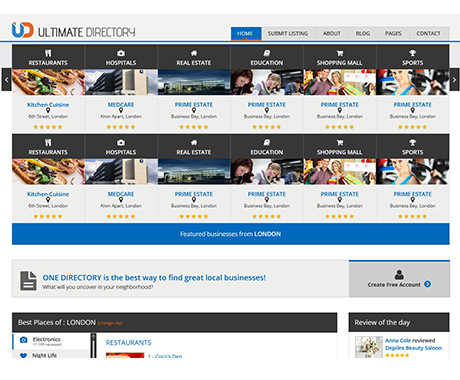The width and height of the screenshot is (460, 380).
Task: Click the Create Free Account button
Action: coord(399,279)
